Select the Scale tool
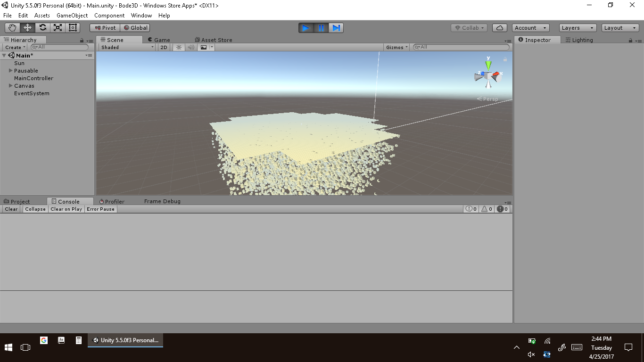This screenshot has height=362, width=644. click(58, 28)
